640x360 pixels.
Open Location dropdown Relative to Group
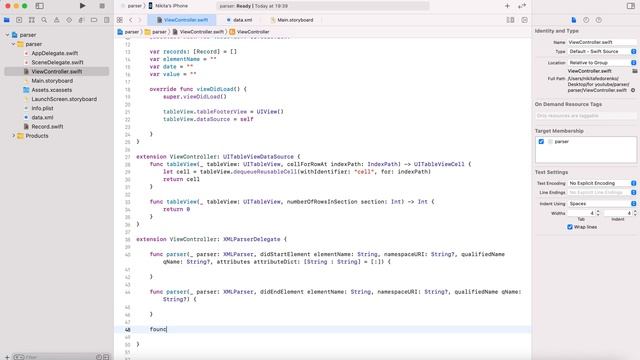tap(602, 62)
